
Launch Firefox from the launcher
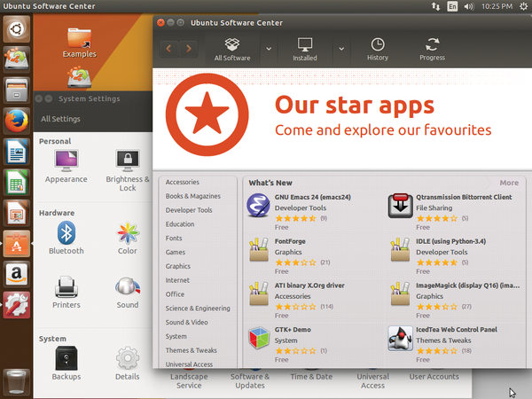[x=16, y=121]
